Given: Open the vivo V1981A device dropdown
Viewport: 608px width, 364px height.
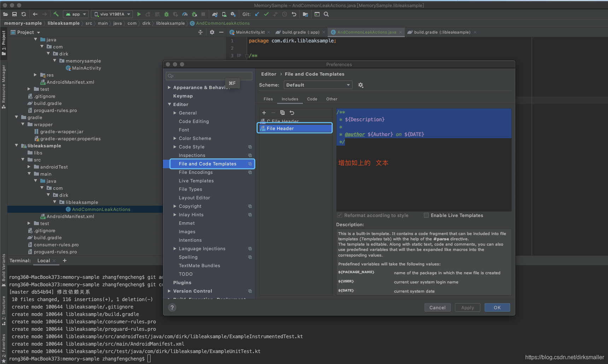Looking at the screenshot, I should [x=112, y=14].
